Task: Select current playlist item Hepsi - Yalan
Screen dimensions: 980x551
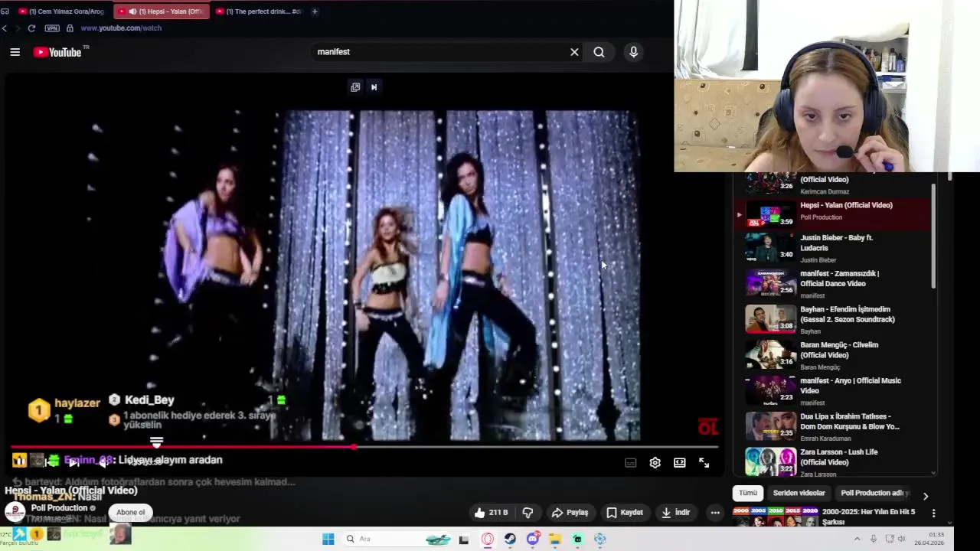Action: (x=834, y=215)
